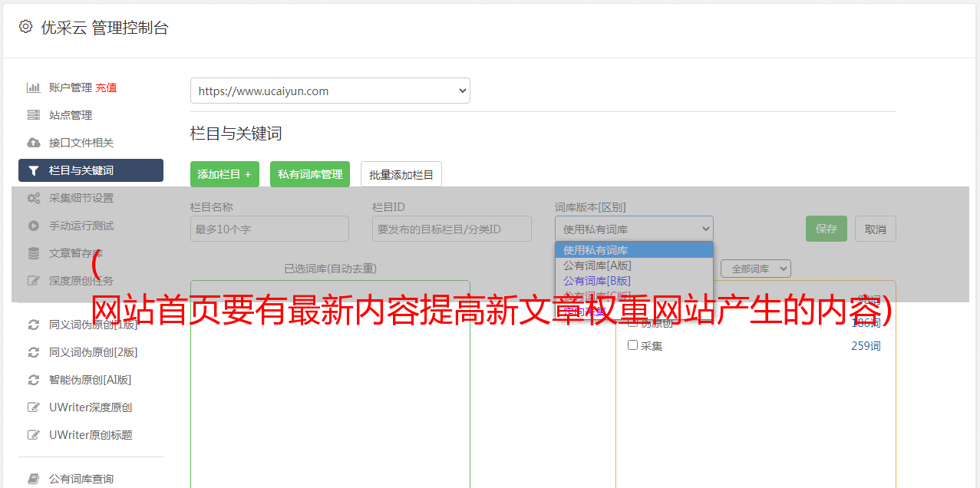Click the 栏目与关键词 page heading
The width and height of the screenshot is (980, 488).
tap(236, 134)
